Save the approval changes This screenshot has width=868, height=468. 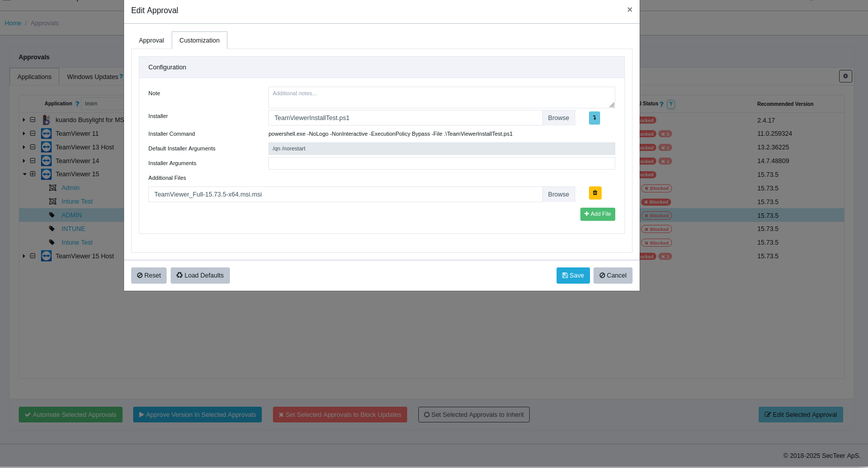(573, 276)
